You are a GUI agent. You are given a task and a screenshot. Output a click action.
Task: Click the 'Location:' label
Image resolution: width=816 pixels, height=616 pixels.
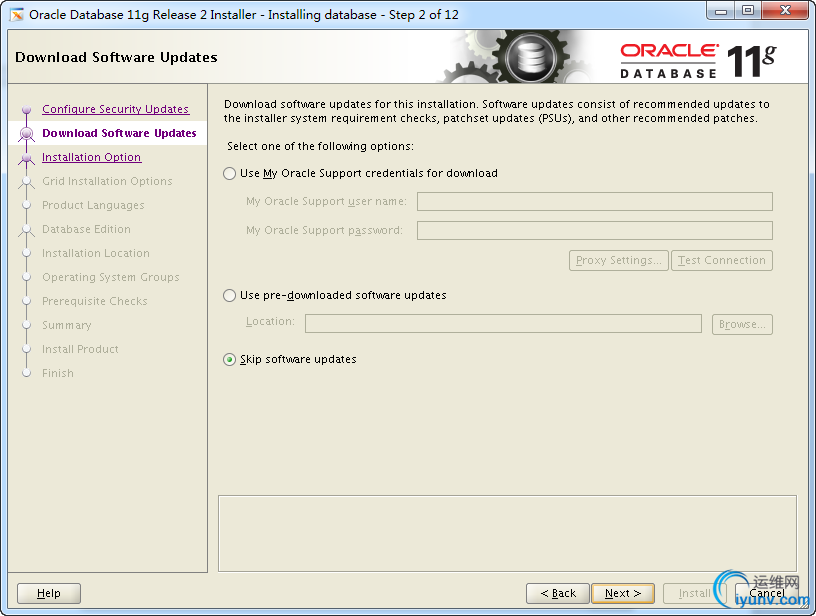tap(270, 322)
